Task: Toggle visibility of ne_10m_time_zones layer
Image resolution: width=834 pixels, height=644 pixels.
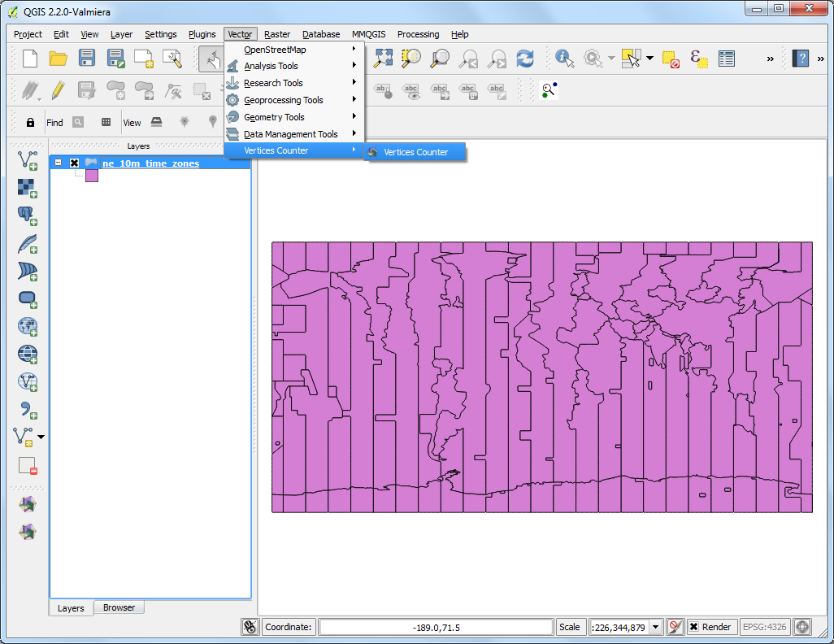Action: (x=74, y=163)
